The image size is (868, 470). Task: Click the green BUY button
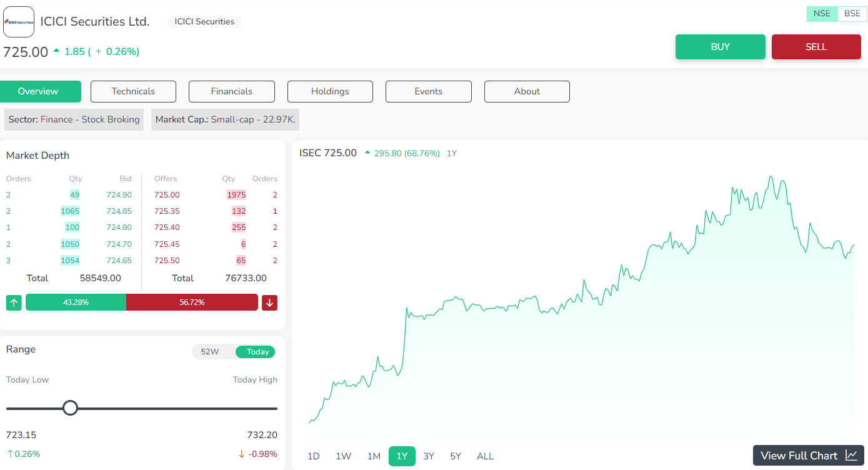[721, 47]
